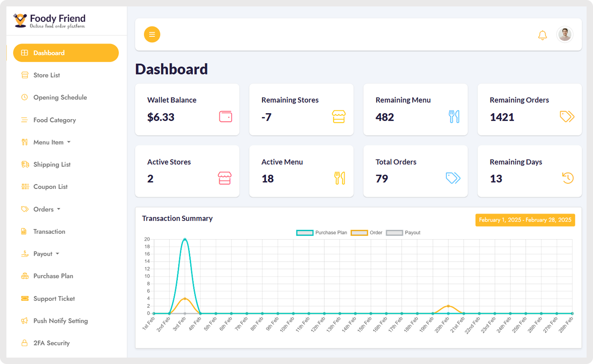Click the utensils icon in Remaining Menu card
This screenshot has width=593, height=364.
click(454, 116)
